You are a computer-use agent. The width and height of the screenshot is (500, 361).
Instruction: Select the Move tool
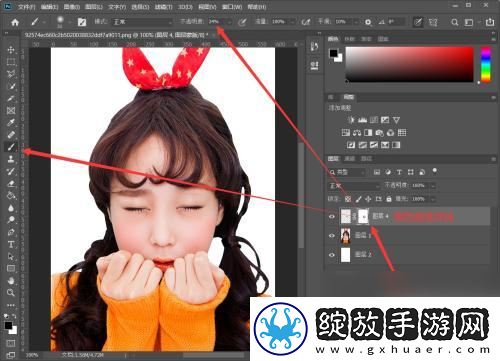11,50
